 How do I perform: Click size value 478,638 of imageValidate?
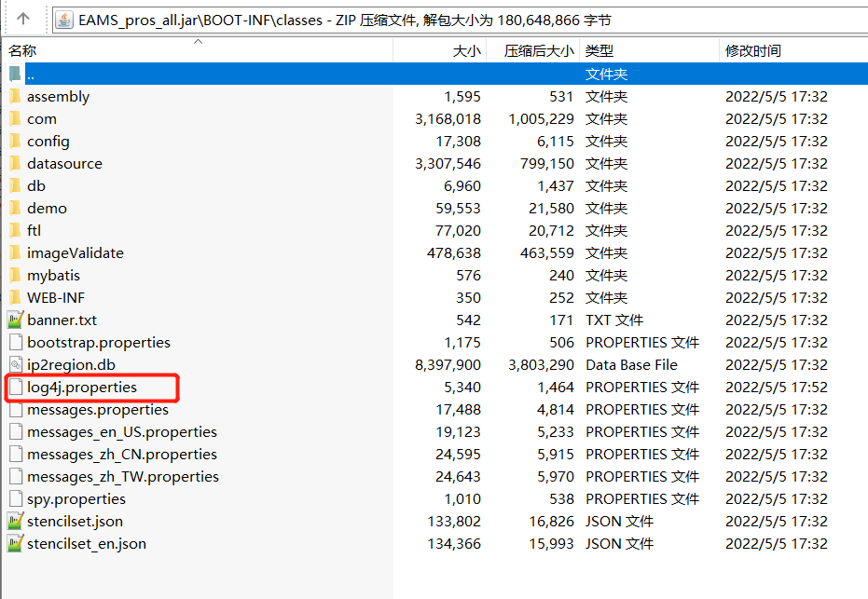click(x=453, y=253)
